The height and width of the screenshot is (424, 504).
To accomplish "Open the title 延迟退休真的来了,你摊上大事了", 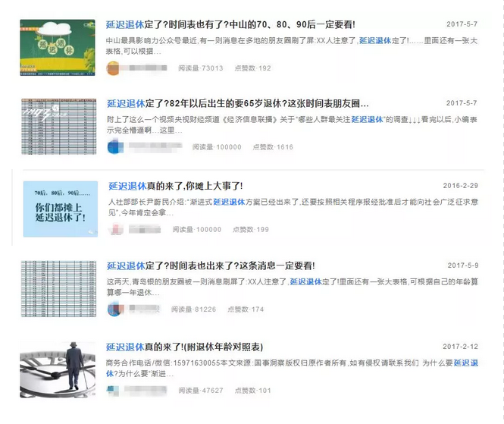I will click(175, 186).
